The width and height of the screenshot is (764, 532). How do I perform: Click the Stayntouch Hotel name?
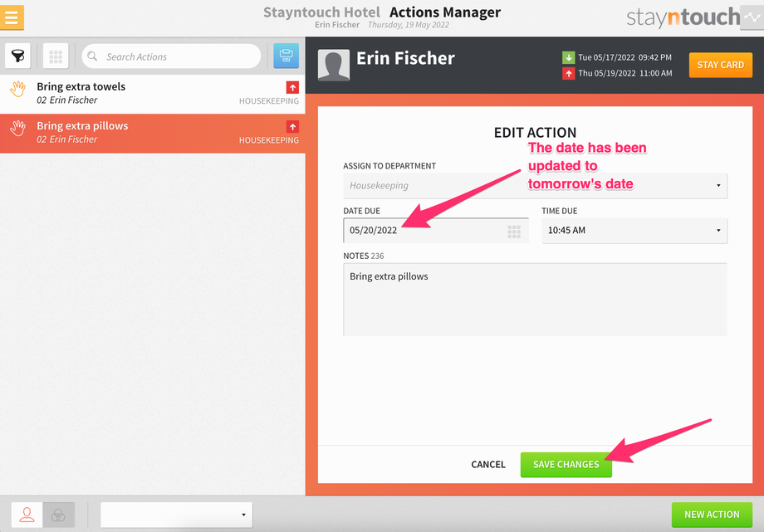click(x=321, y=12)
